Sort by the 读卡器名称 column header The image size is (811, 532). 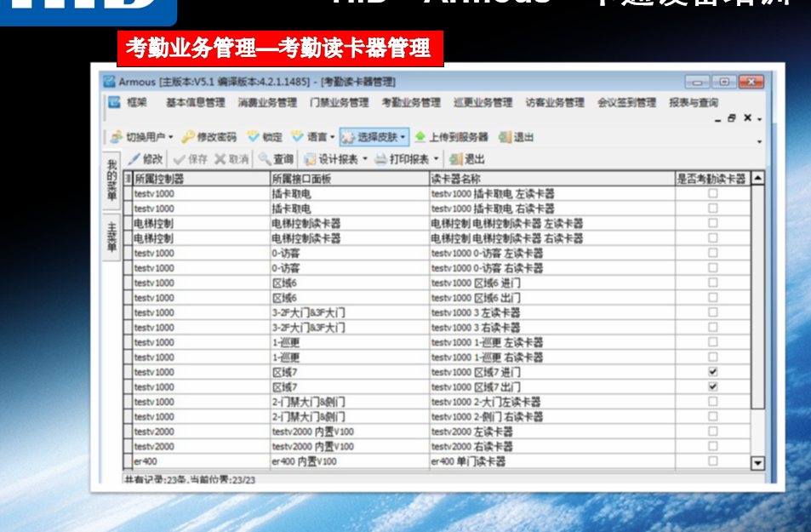click(x=552, y=179)
